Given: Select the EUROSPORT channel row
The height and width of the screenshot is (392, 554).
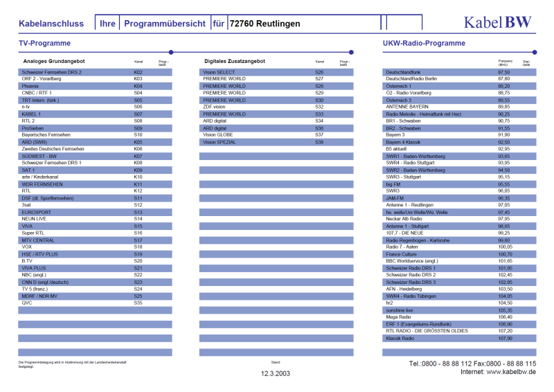Looking at the screenshot, I should (95, 213).
